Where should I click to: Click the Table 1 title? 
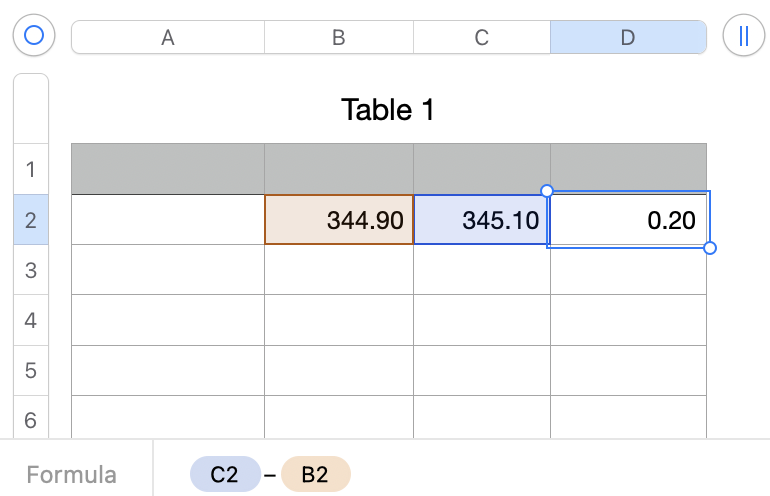point(388,109)
